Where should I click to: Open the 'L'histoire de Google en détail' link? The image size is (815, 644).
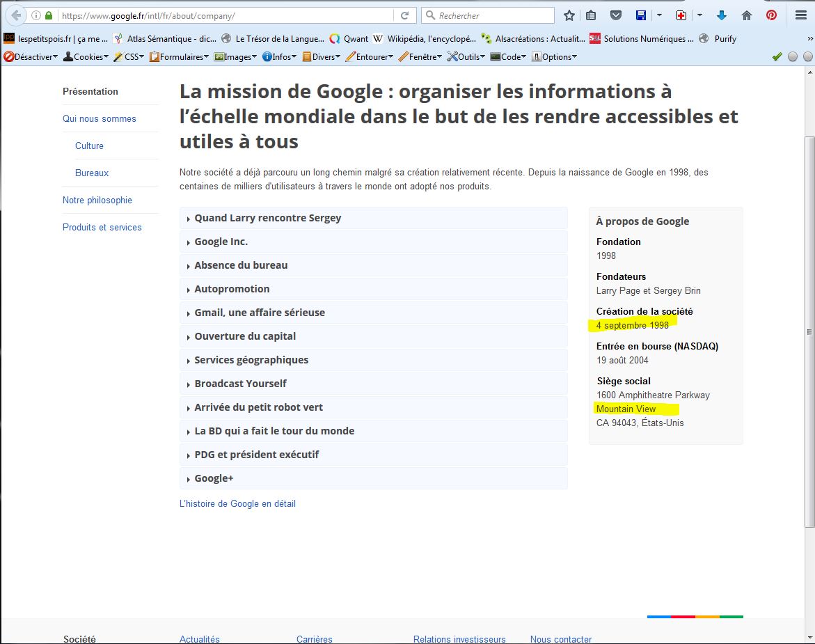[237, 503]
